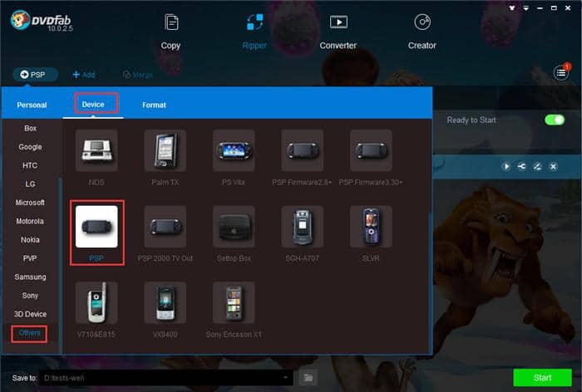Screen dimensions: 582x392
Task: Open the title info share icon
Action: 522,166
